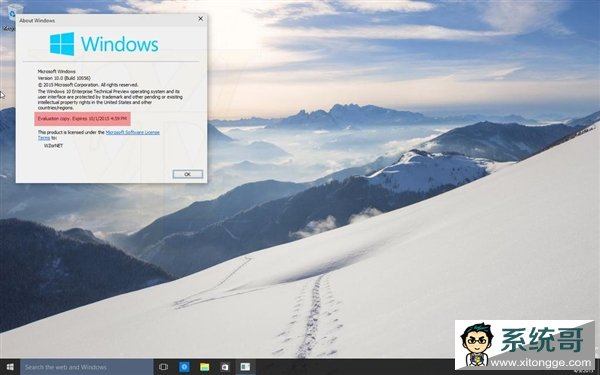
Task: Open File Explorer from the taskbar
Action: (x=205, y=367)
